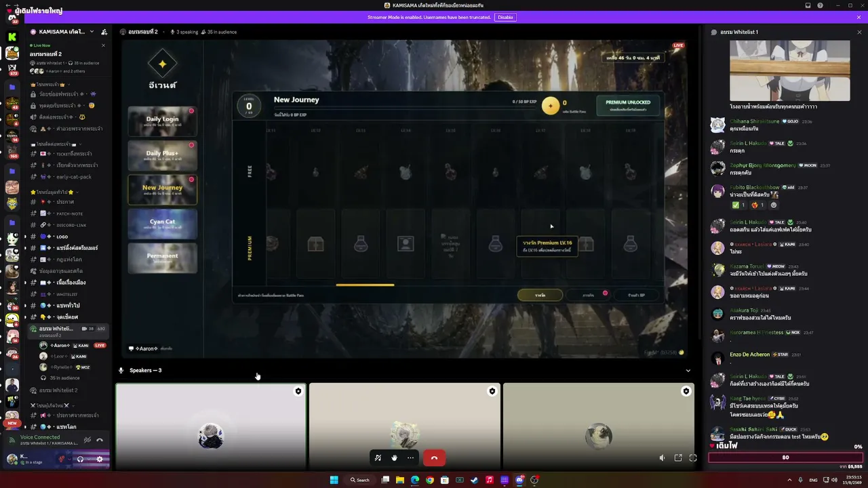868x488 pixels.
Task: Click the shield badge on first speaker tile
Action: tap(298, 391)
